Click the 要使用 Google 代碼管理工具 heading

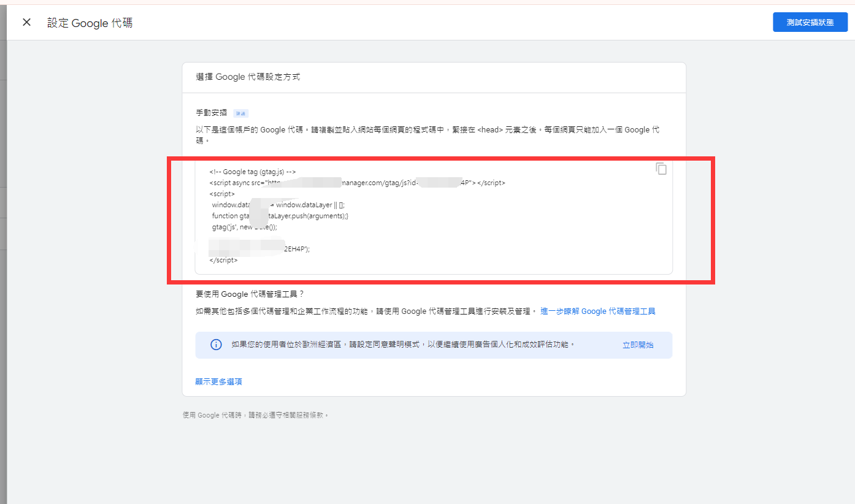tap(250, 294)
